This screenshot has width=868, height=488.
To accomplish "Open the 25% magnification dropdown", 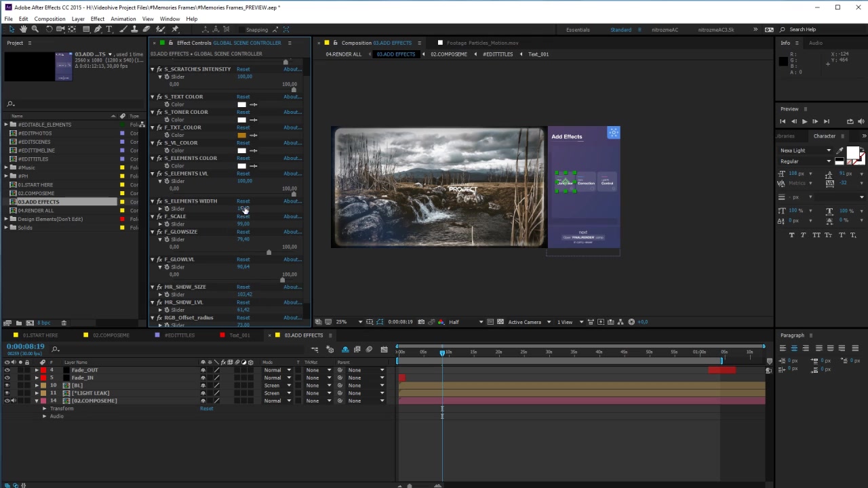I will click(x=349, y=322).
